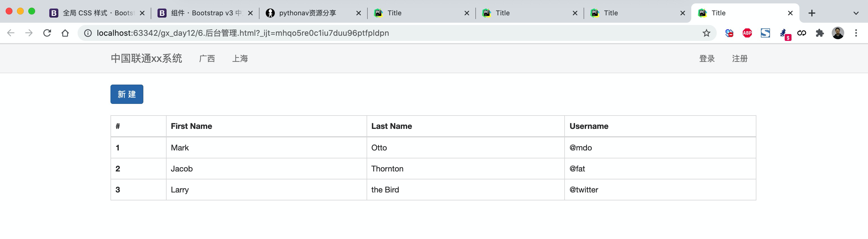Image resolution: width=868 pixels, height=239 pixels.
Task: Switch to the pythonav资源分享 tab
Action: click(x=307, y=13)
